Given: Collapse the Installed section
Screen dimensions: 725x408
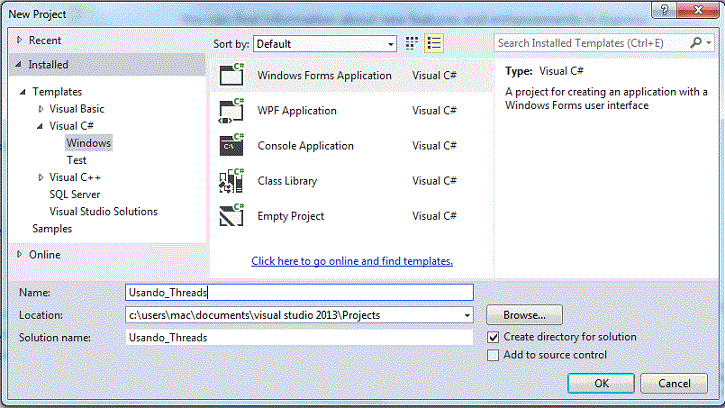Looking at the screenshot, I should coord(18,65).
